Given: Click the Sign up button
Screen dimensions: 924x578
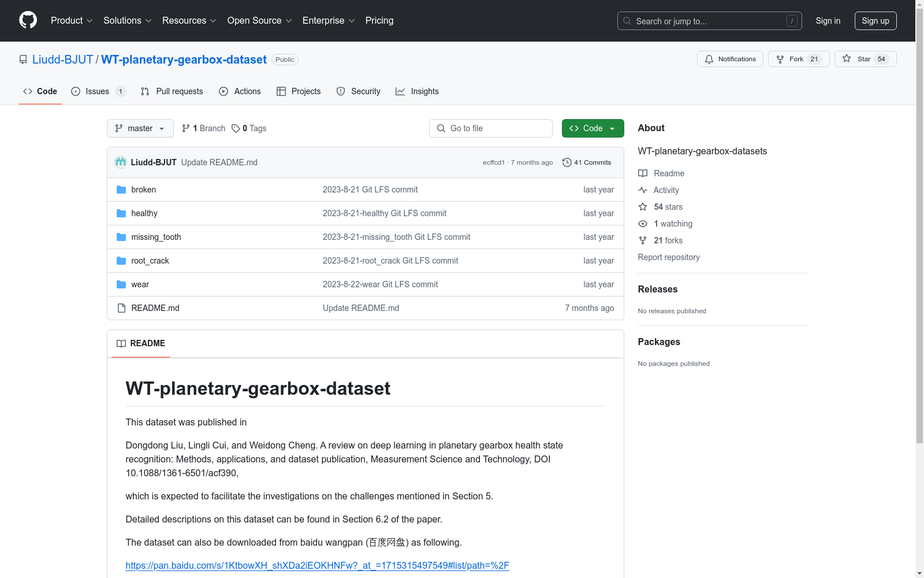Looking at the screenshot, I should tap(875, 21).
